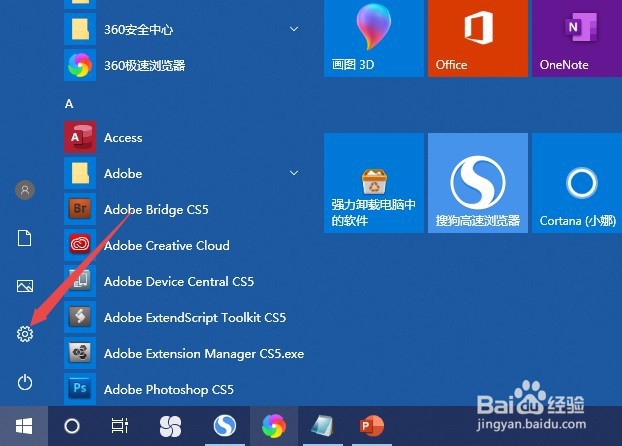The image size is (622, 446).
Task: Click the Adobe Device Central CS5 icon
Action: (x=80, y=281)
